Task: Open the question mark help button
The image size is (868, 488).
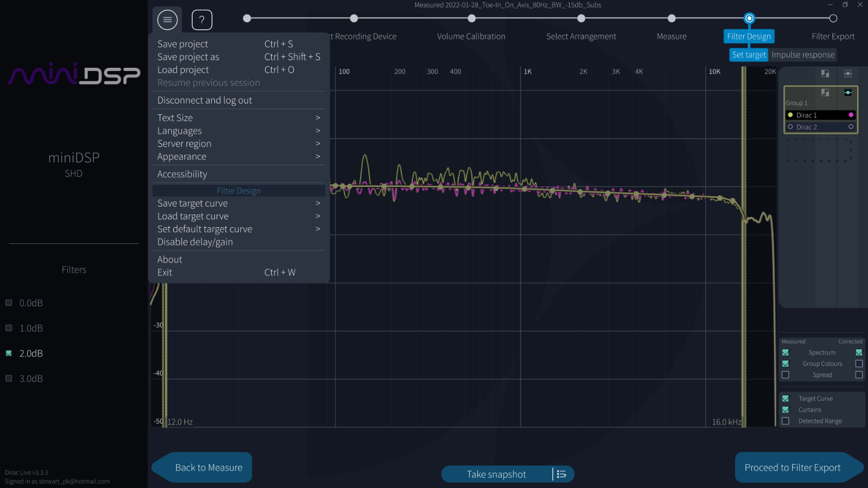Action: [202, 20]
